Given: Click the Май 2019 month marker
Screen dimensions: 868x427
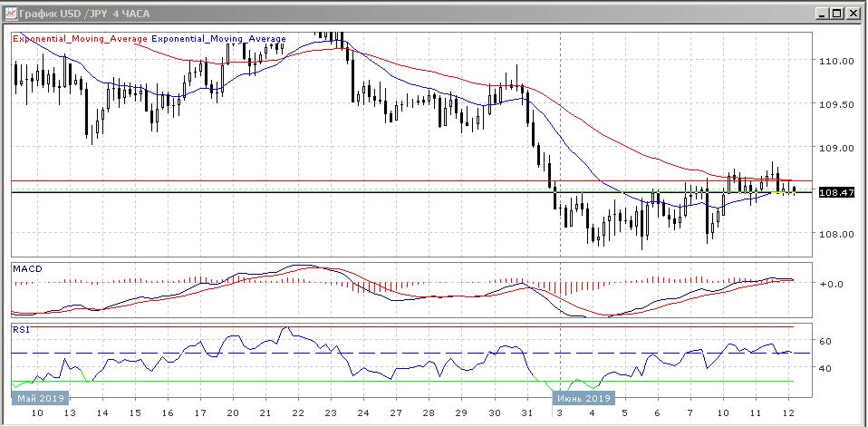Looking at the screenshot, I should point(37,398).
